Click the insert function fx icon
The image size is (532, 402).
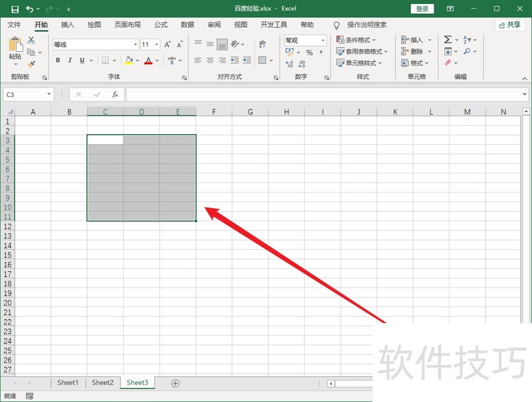pyautogui.click(x=115, y=94)
